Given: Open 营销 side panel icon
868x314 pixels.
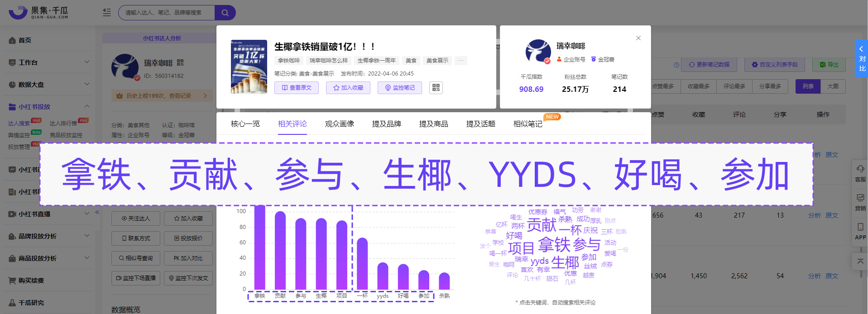Looking at the screenshot, I should [x=860, y=202].
